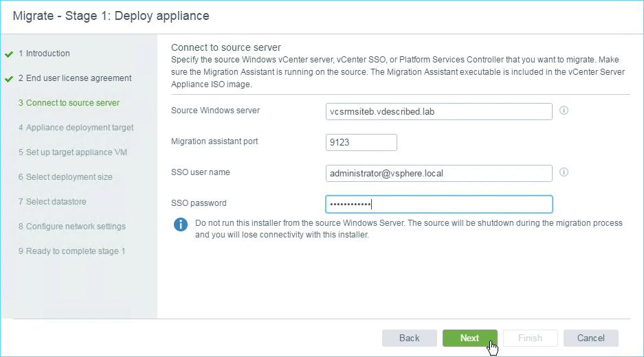
Task: Click info icon beside Source Windows server
Action: tap(564, 111)
